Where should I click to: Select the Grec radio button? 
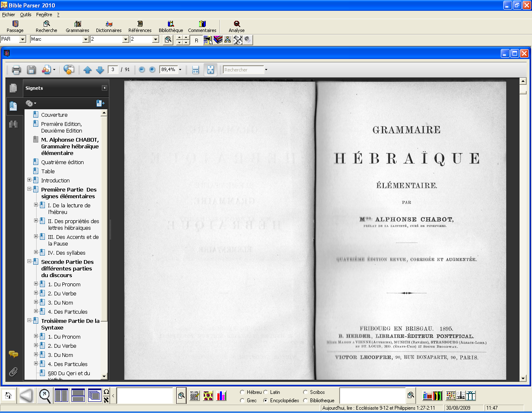pyautogui.click(x=242, y=401)
